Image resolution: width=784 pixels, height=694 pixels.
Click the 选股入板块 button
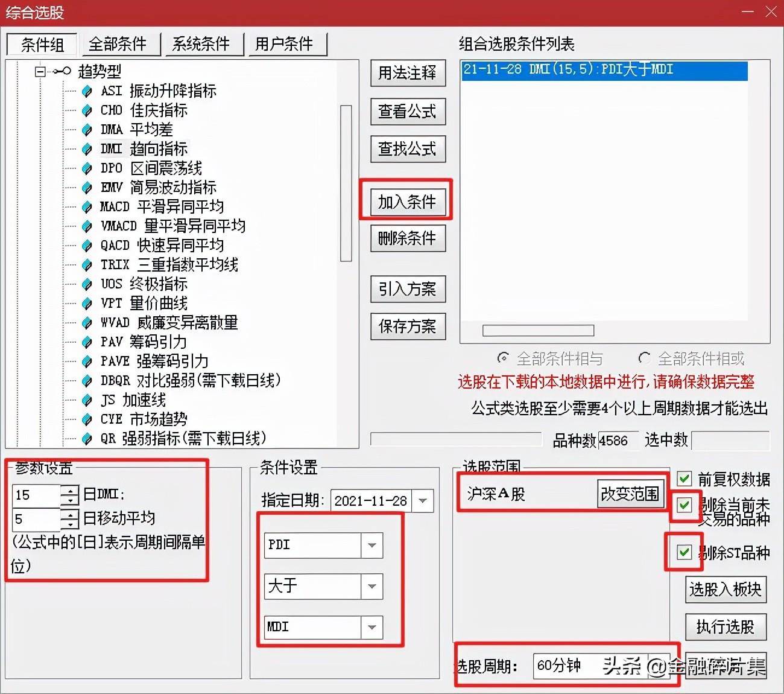click(726, 589)
